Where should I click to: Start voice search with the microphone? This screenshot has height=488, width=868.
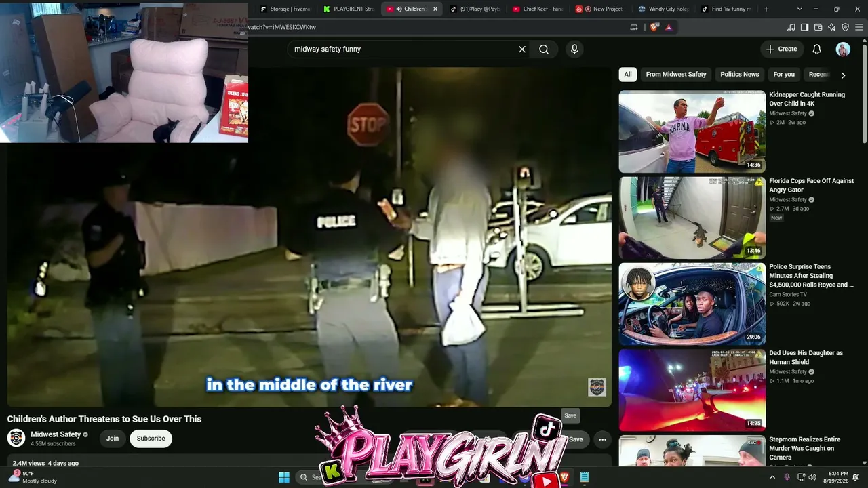pyautogui.click(x=574, y=49)
